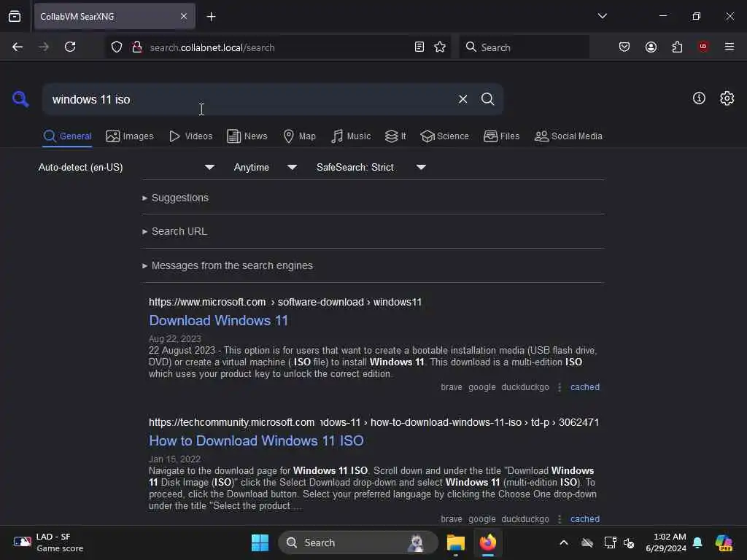Image resolution: width=747 pixels, height=560 pixels.
Task: Open the taskbar clock and date
Action: (x=665, y=542)
